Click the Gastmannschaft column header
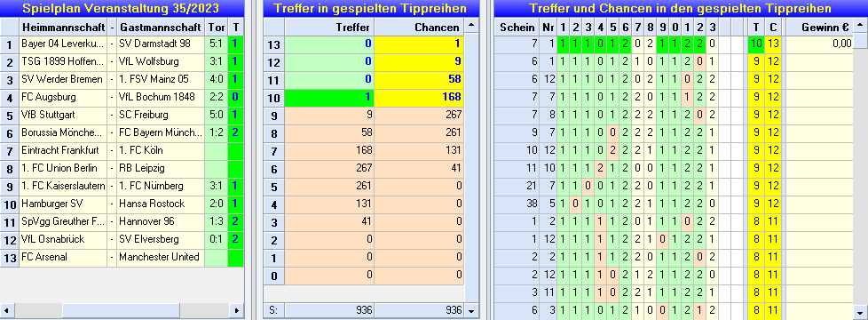 click(x=161, y=28)
